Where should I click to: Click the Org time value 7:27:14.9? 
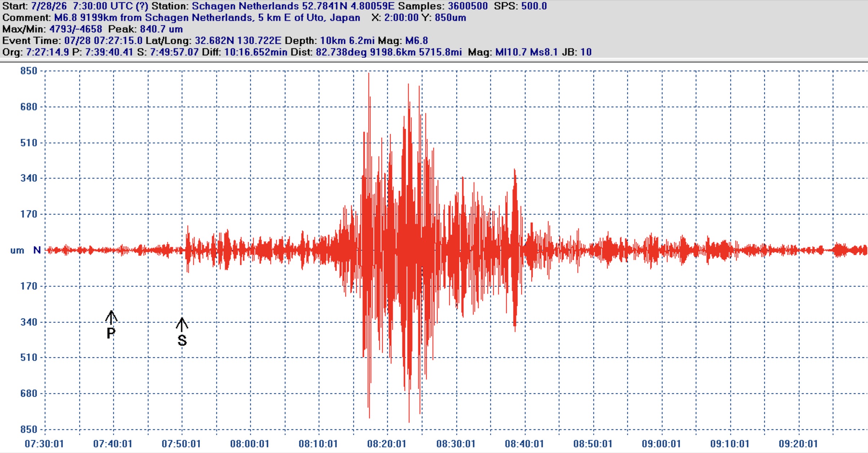(x=47, y=52)
